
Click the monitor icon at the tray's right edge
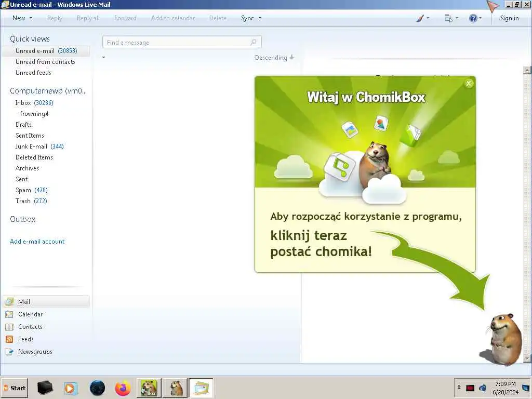526,388
